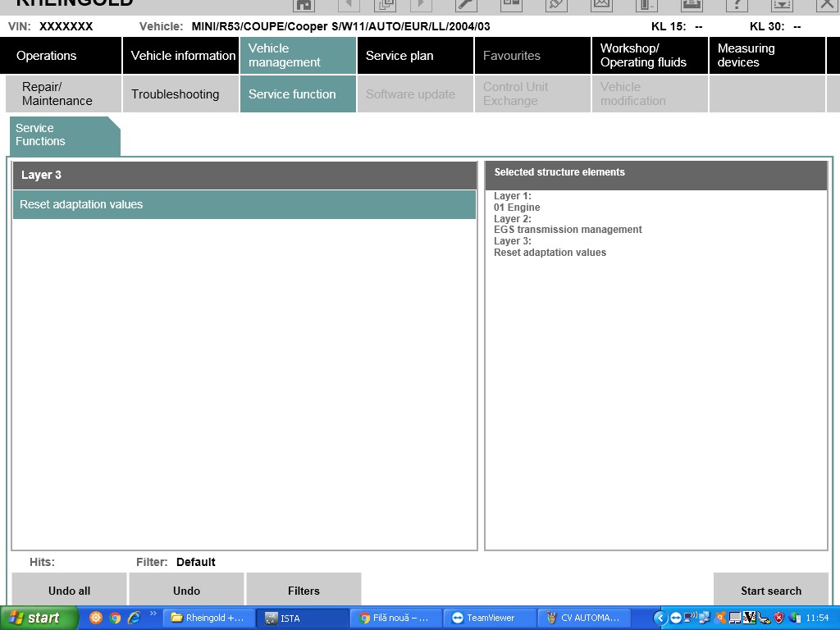Select Reset adaptation values list entry
The image size is (840, 630).
point(244,204)
